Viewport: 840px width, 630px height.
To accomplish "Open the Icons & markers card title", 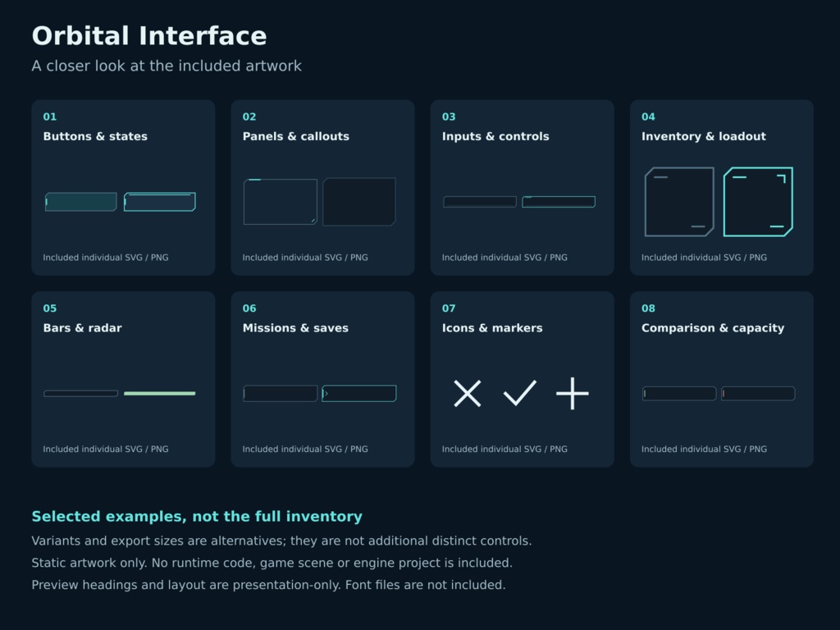I will pos(492,328).
